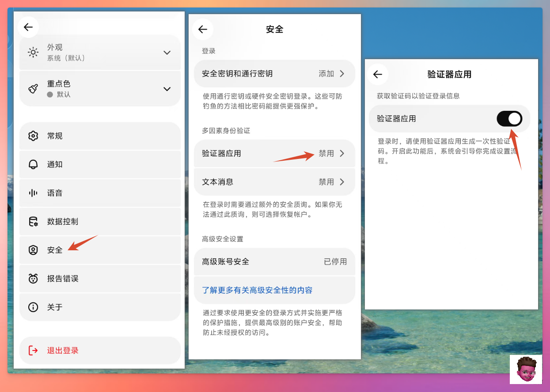The height and width of the screenshot is (392, 550).
Task: Open the 验证器应用 row in 安全
Action: [274, 154]
